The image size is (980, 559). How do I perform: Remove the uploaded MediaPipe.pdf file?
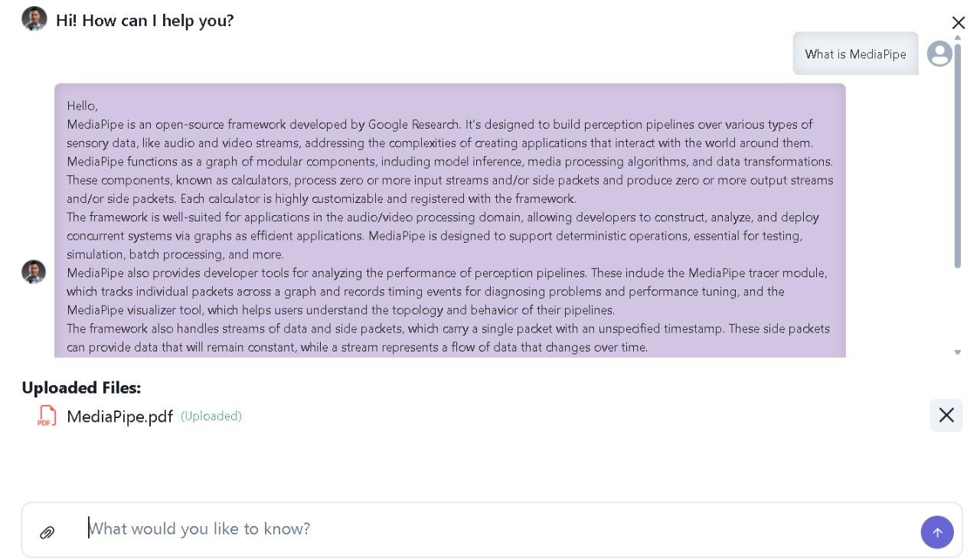point(946,415)
